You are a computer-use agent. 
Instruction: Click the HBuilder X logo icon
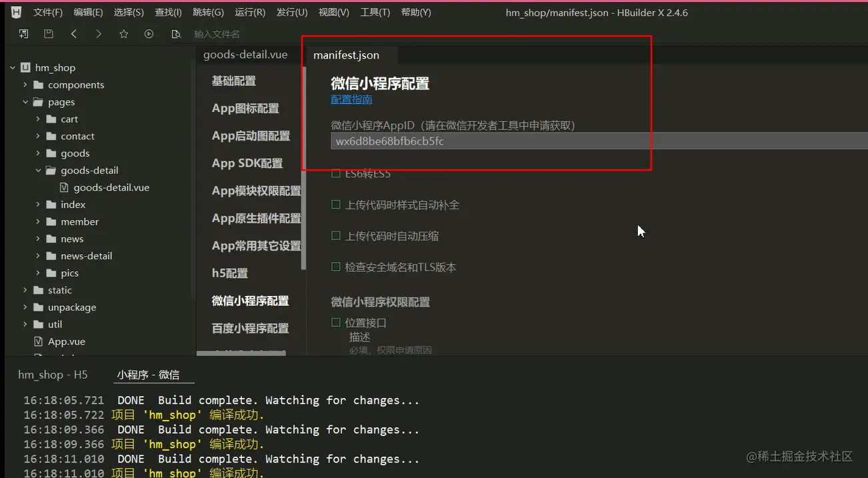[17, 12]
